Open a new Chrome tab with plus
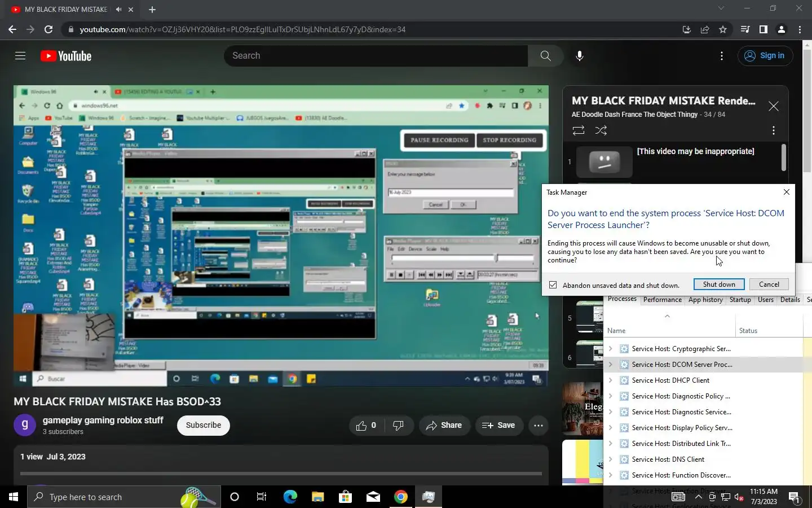The image size is (812, 508). coord(152,10)
